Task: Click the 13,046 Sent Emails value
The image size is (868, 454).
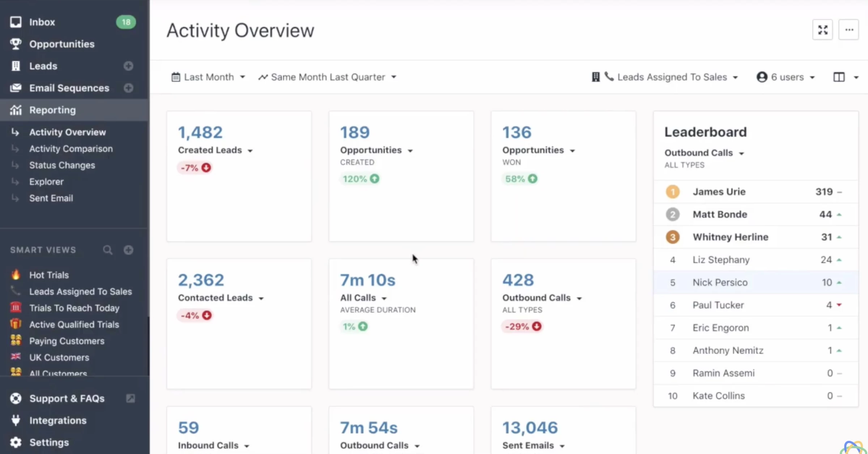Action: pyautogui.click(x=530, y=428)
